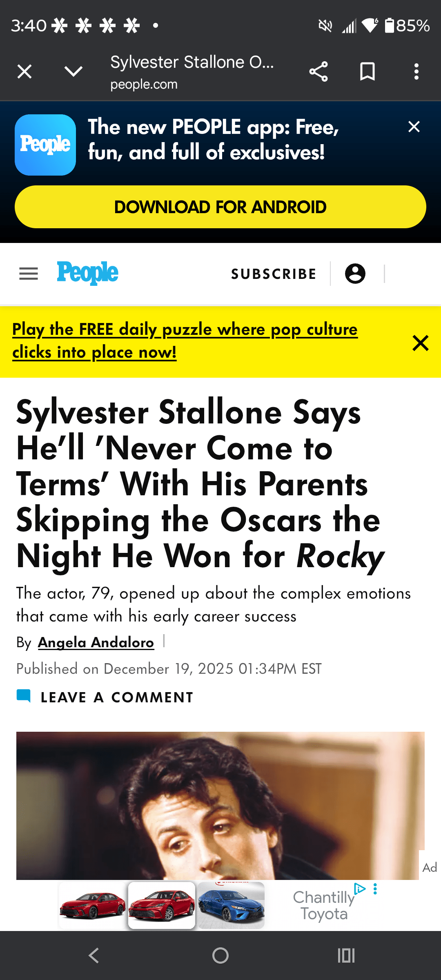Screen dimensions: 441x980
Task: Tap the AdChoices icon on ad
Action: (360, 889)
